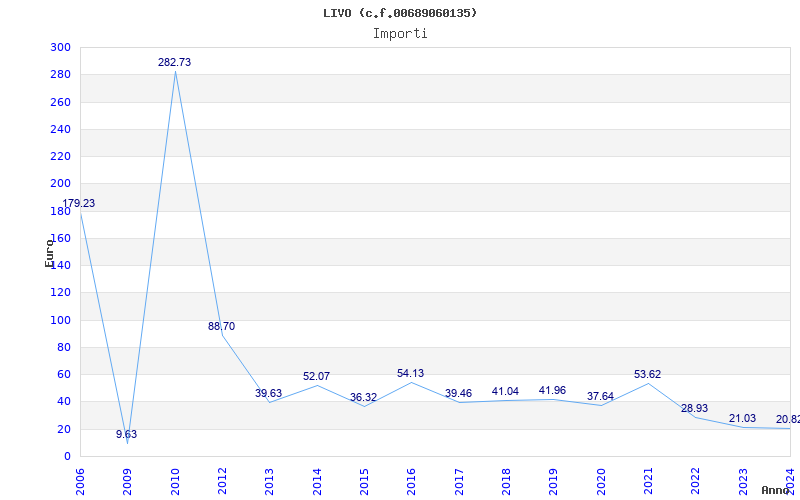The image size is (800, 500).
Task: Click the chart title LIVO (c.f.00689060135)
Action: click(400, 13)
